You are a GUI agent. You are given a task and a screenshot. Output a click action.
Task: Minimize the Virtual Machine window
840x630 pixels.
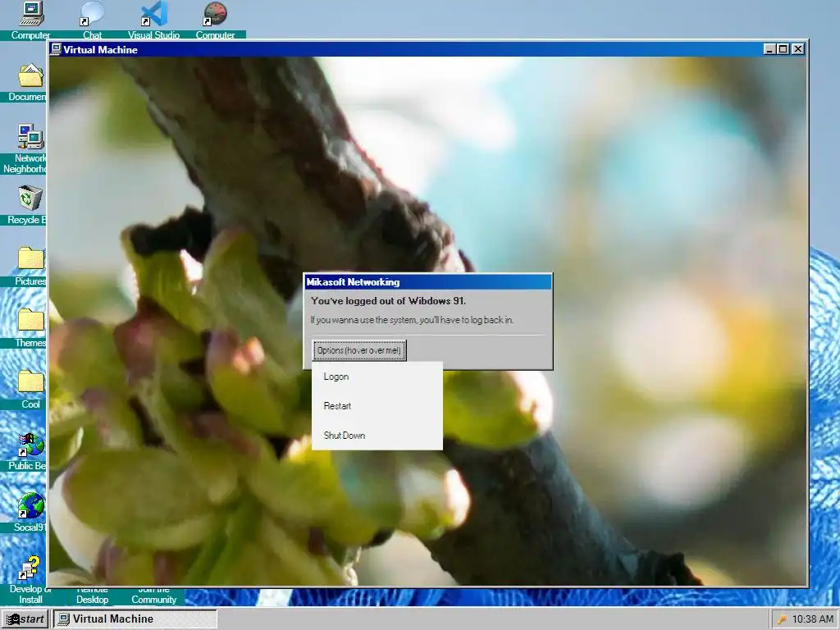(769, 49)
